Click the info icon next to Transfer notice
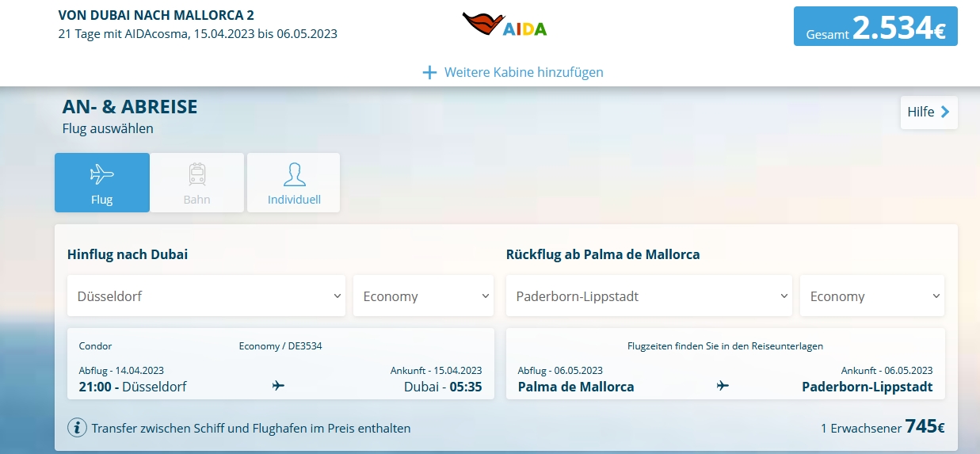Viewport: 980px width, 454px height. click(x=77, y=428)
